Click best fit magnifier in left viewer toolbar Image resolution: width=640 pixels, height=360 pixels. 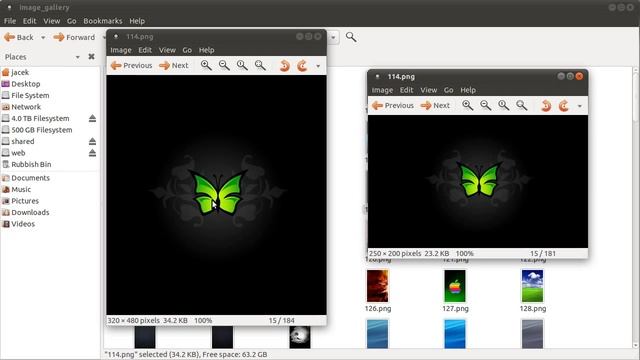(260, 65)
